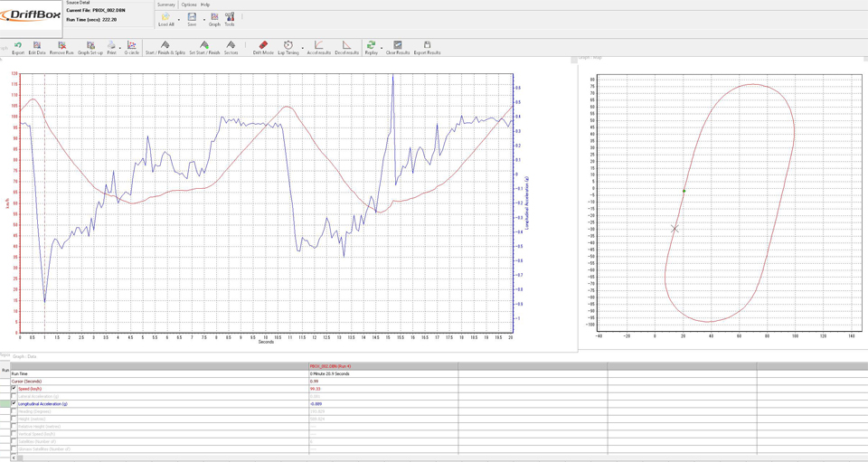Enable the Heading (Degrees) channel checkbox
This screenshot has width=868, height=462.
(14, 411)
